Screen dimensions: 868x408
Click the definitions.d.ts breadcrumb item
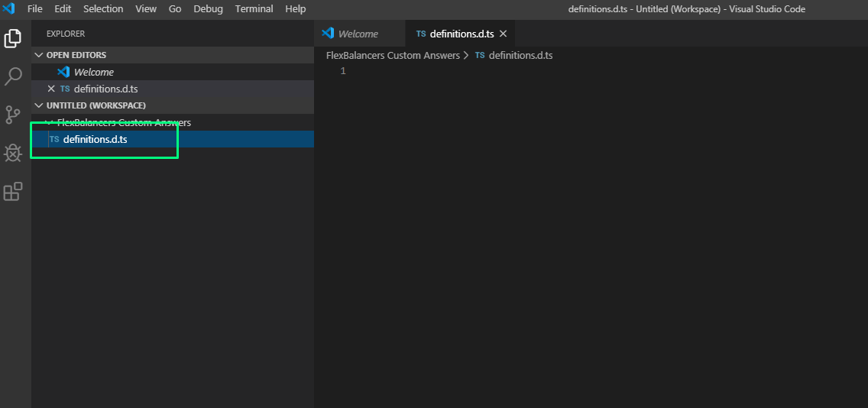pyautogui.click(x=520, y=55)
